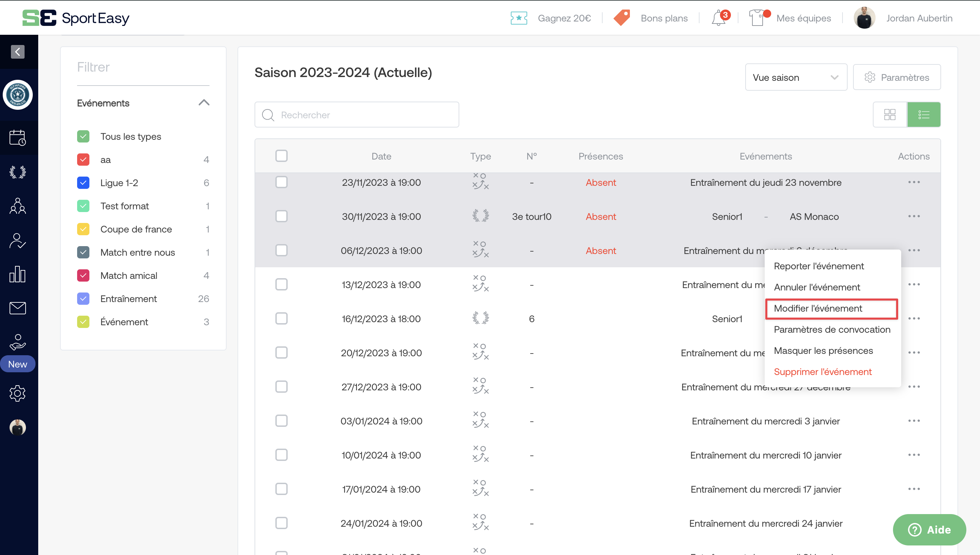The width and height of the screenshot is (980, 555).
Task: Open the statistics bar chart icon
Action: (17, 274)
